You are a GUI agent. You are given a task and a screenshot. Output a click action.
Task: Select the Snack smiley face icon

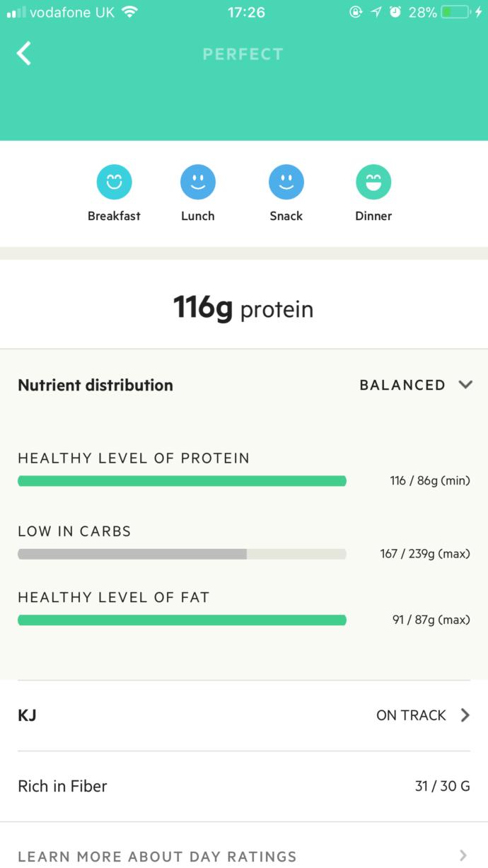(x=286, y=182)
